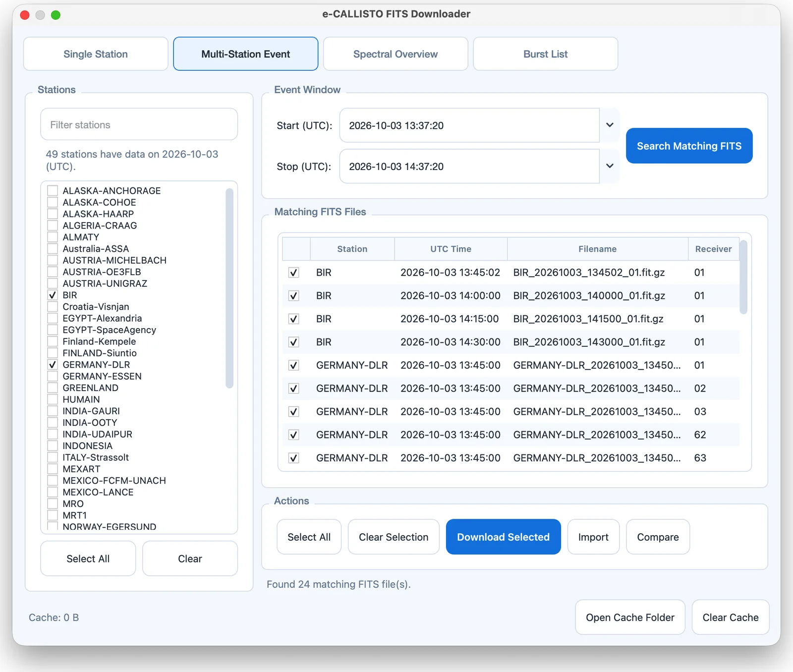
Task: Expand the Start (UTC) dropdown arrow
Action: [610, 125]
